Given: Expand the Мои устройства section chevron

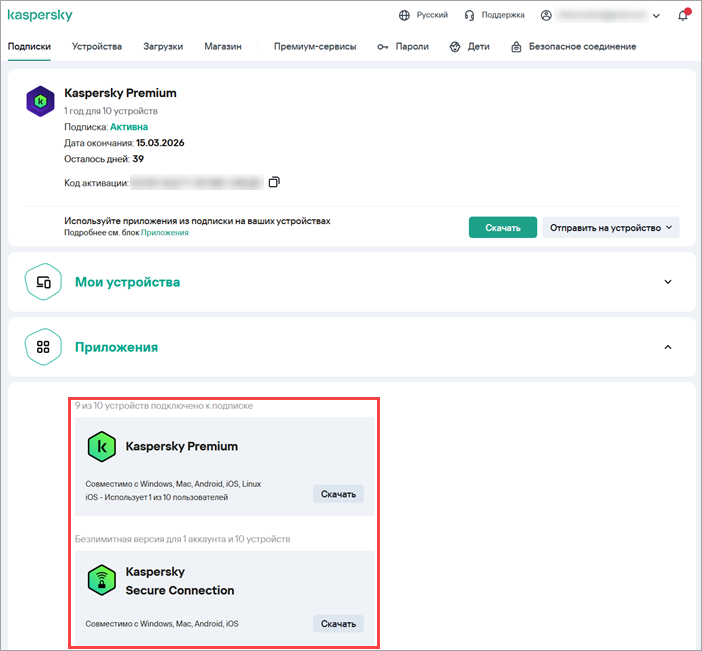Looking at the screenshot, I should [668, 282].
